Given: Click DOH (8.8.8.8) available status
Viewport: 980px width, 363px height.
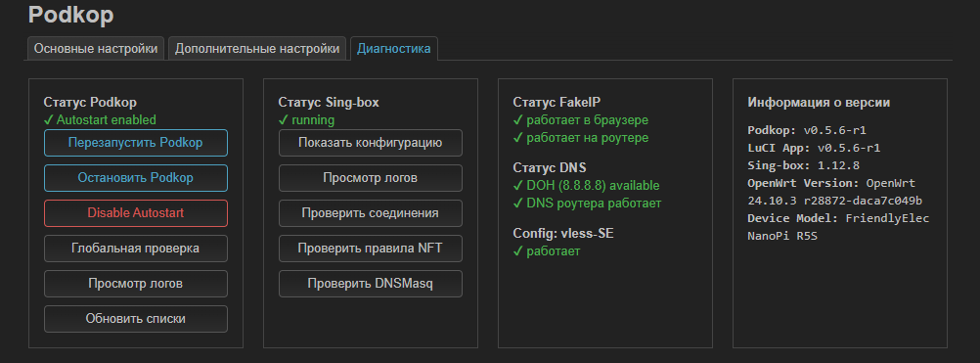Looking at the screenshot, I should (x=586, y=186).
